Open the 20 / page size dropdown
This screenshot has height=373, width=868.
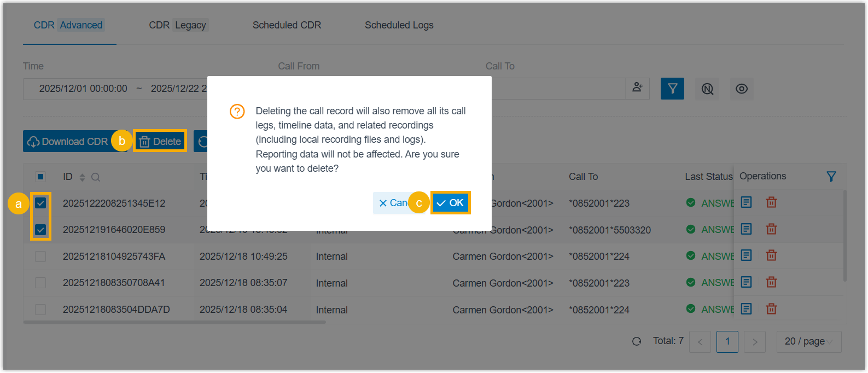(808, 342)
